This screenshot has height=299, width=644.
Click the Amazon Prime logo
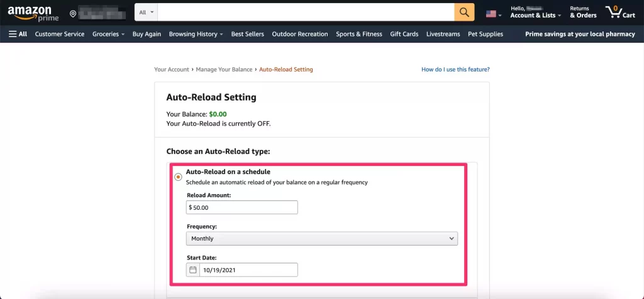tap(33, 13)
